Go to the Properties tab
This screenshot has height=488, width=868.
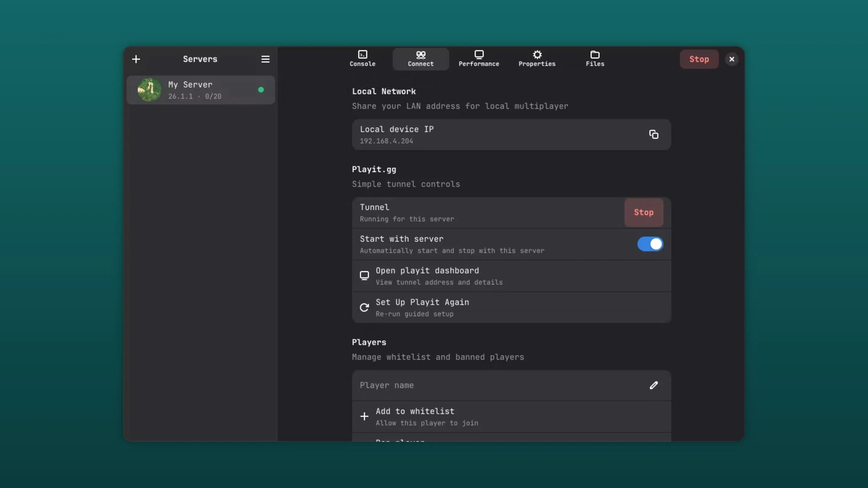click(x=537, y=59)
